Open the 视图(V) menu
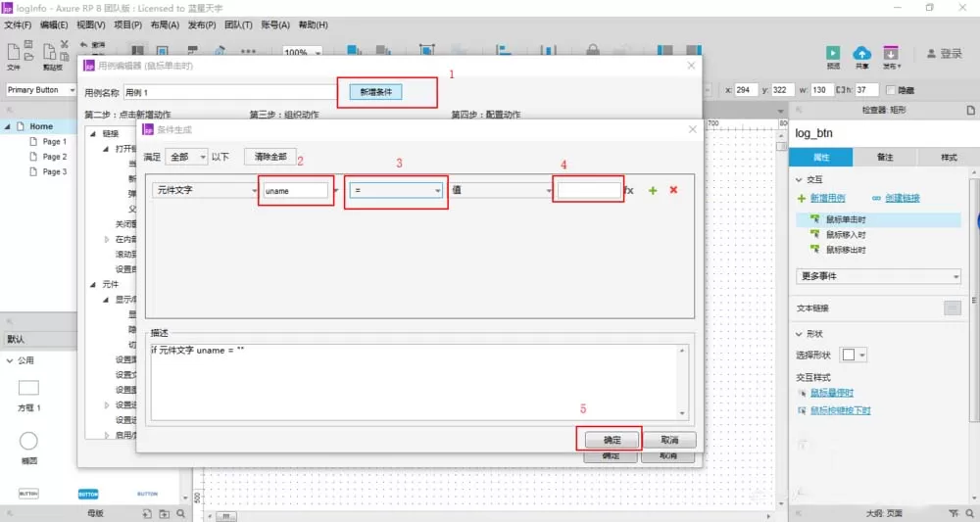This screenshot has width=980, height=522. pos(90,25)
